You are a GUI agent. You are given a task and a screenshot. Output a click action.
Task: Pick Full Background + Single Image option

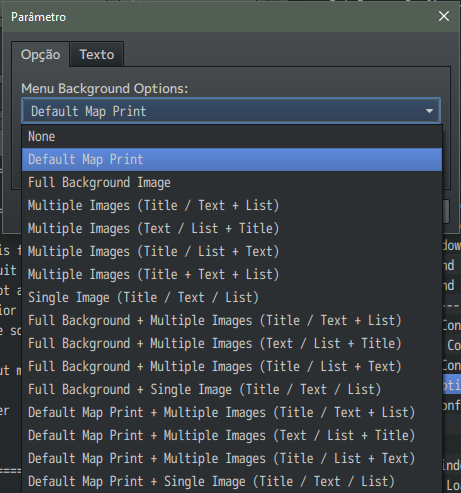[232, 390]
